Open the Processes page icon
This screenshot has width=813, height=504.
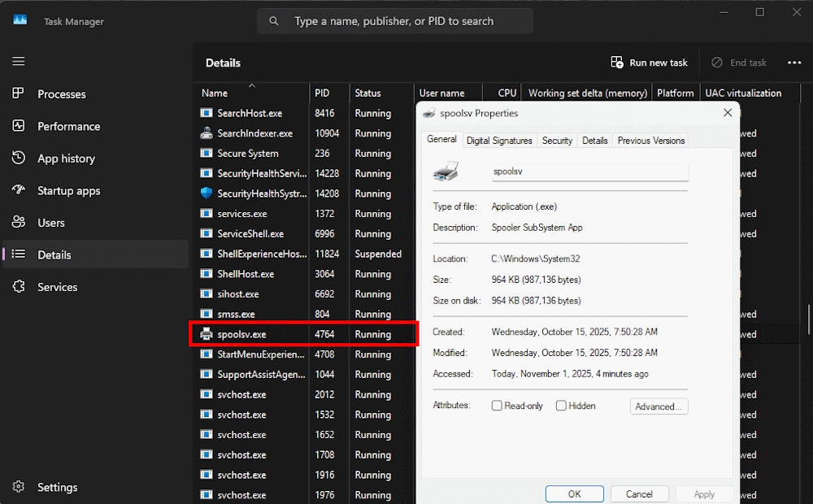pos(19,94)
